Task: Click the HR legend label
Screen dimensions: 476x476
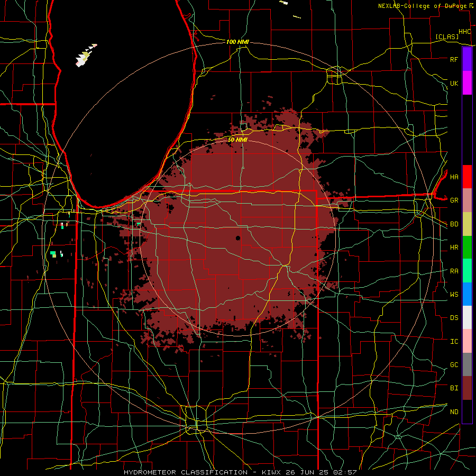Action: coord(454,248)
